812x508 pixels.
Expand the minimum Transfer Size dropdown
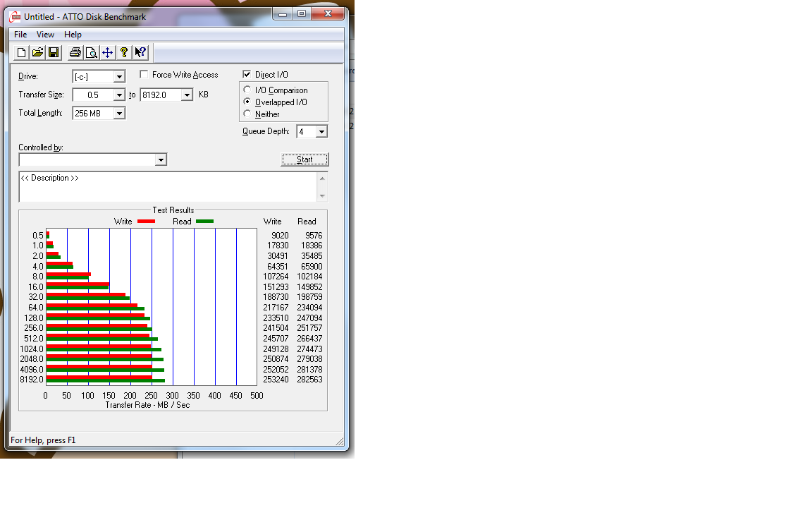[x=119, y=95]
